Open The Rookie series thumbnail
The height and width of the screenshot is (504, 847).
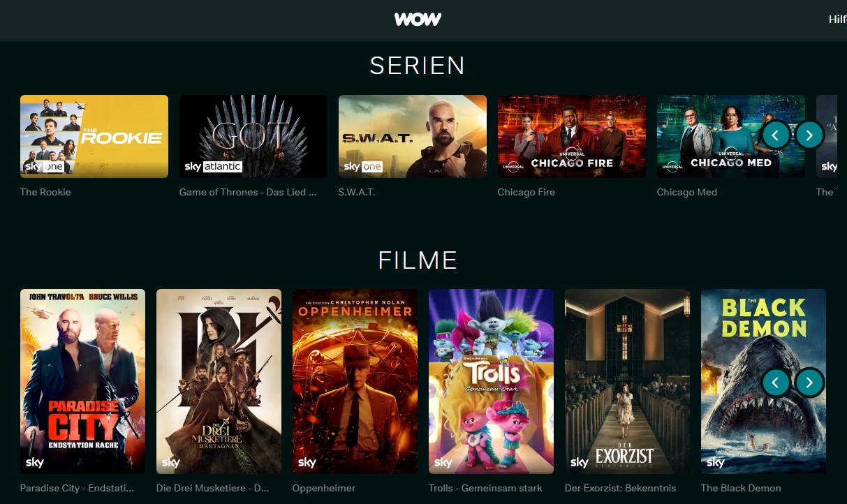94,136
